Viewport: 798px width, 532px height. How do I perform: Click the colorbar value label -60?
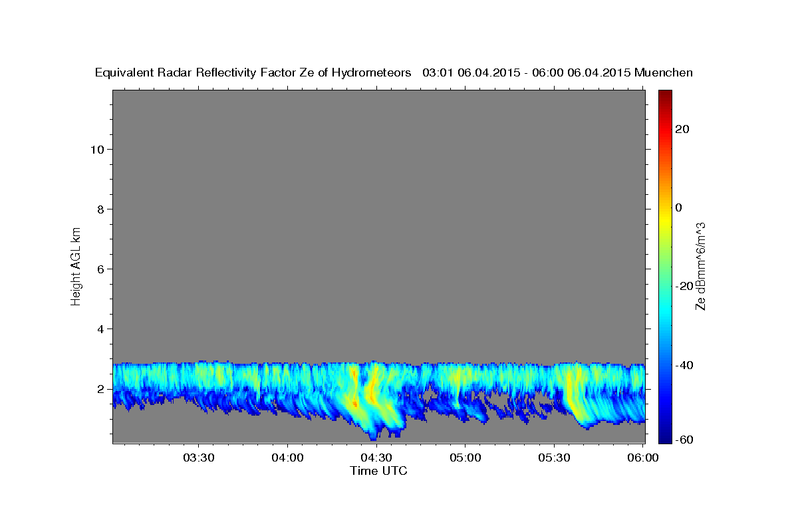pos(685,440)
